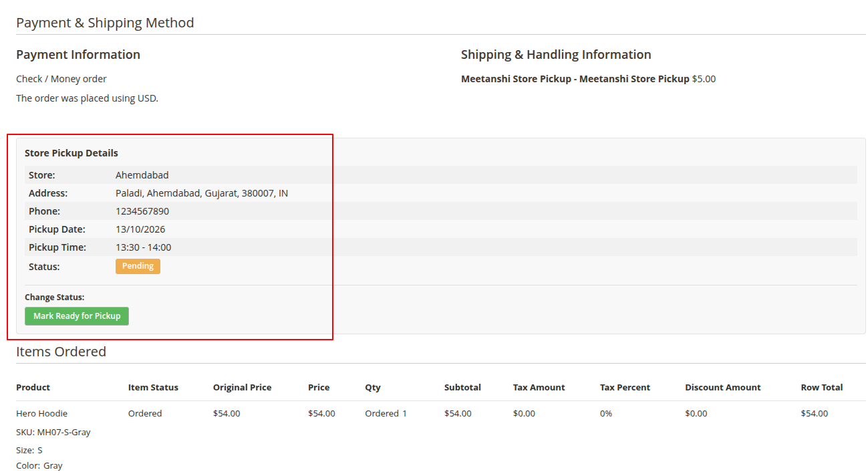The image size is (868, 476).
Task: Click the Mark Ready for Pickup button
Action: coord(77,316)
